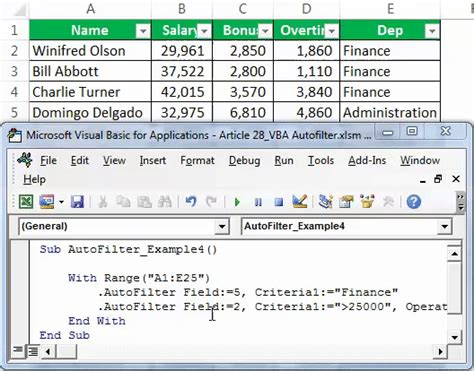Click the overtime cell 3,840
Image resolution: width=474 pixels, height=371 pixels.
307,92
